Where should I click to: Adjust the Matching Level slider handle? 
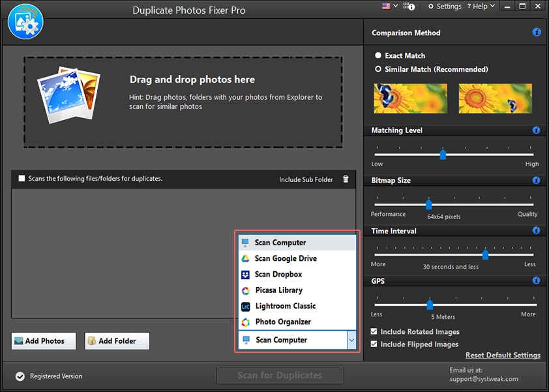(443, 154)
